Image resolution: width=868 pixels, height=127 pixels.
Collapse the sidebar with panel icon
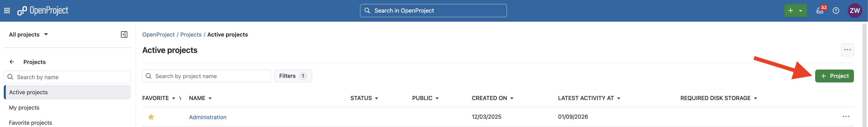coord(124,35)
